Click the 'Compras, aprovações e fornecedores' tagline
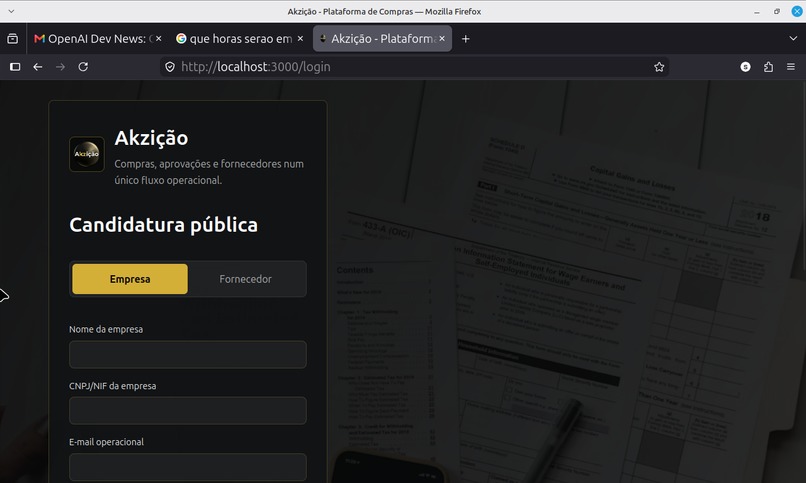This screenshot has height=483, width=806. [209, 172]
